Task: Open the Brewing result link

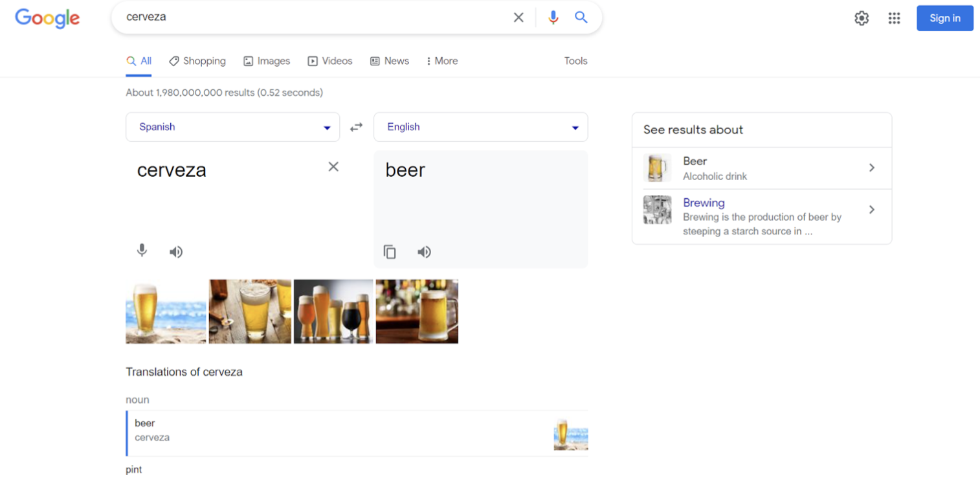Action: (704, 203)
